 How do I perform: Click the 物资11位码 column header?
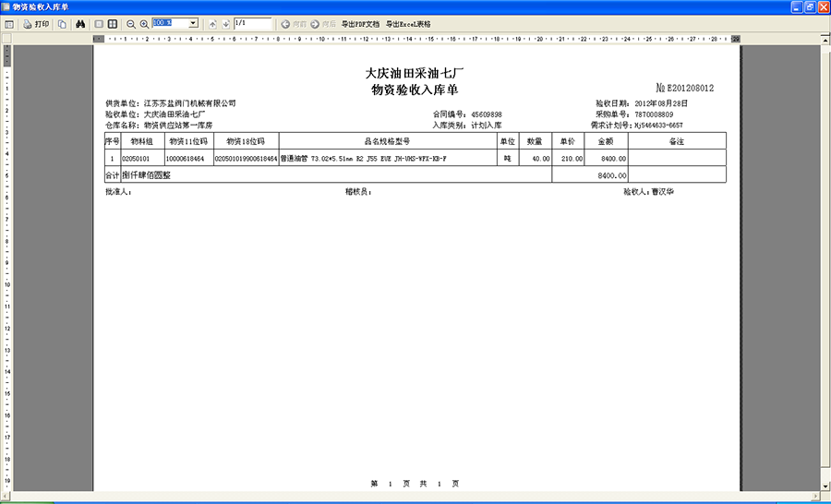click(188, 141)
